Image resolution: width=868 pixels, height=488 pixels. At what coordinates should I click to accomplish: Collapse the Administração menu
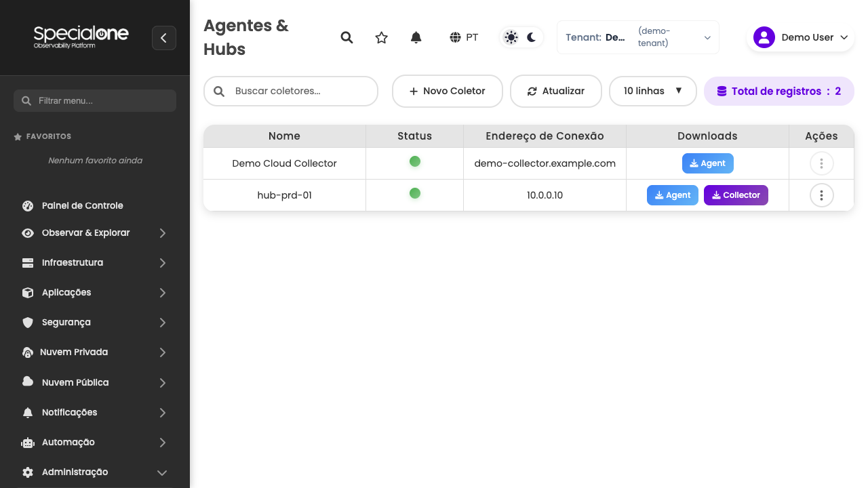pyautogui.click(x=95, y=472)
